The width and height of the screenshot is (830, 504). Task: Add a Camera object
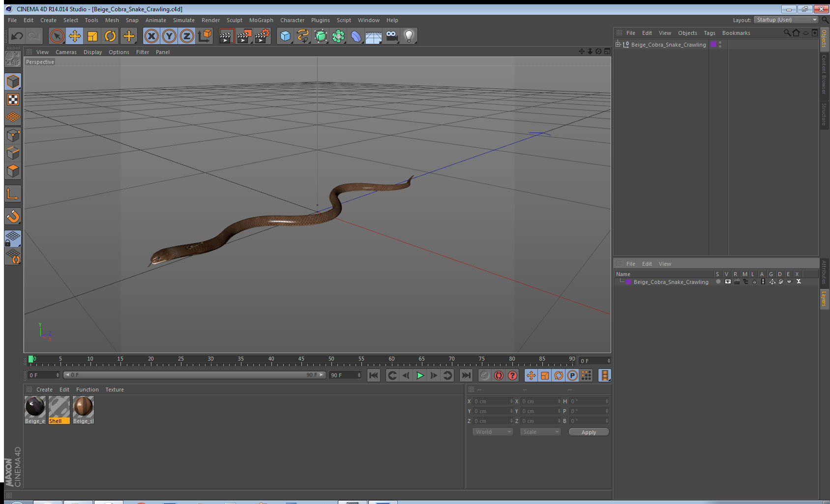[391, 36]
